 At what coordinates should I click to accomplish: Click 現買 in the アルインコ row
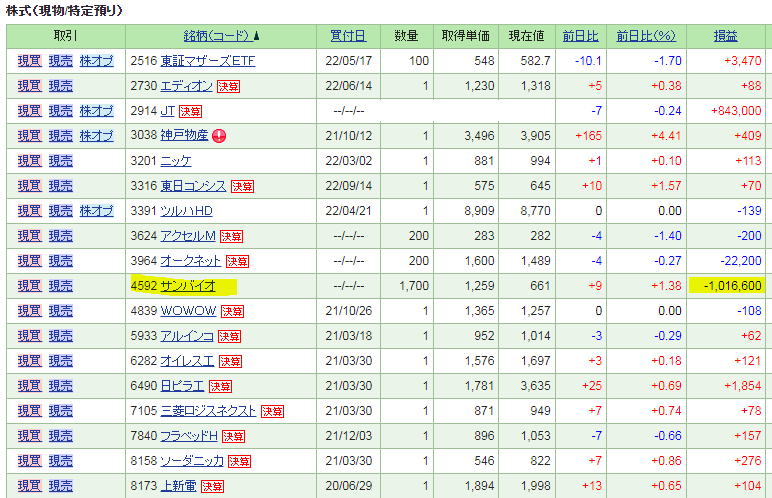(30, 336)
